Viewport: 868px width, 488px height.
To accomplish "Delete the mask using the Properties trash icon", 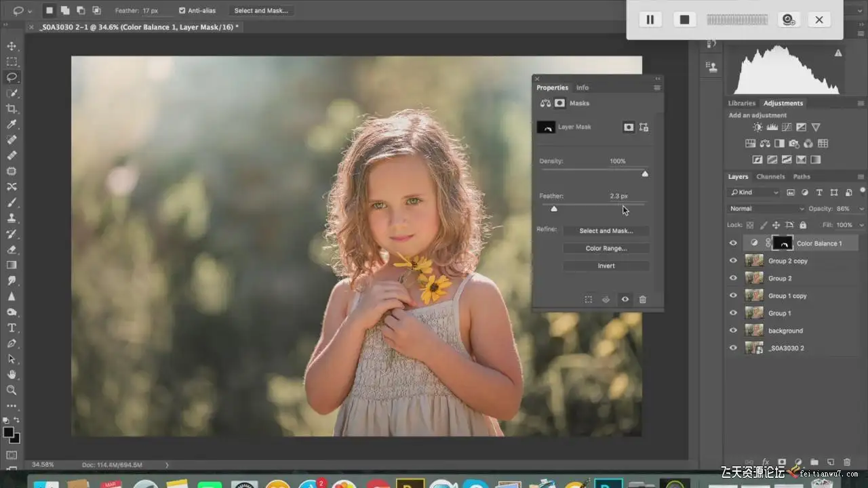I will [x=643, y=300].
